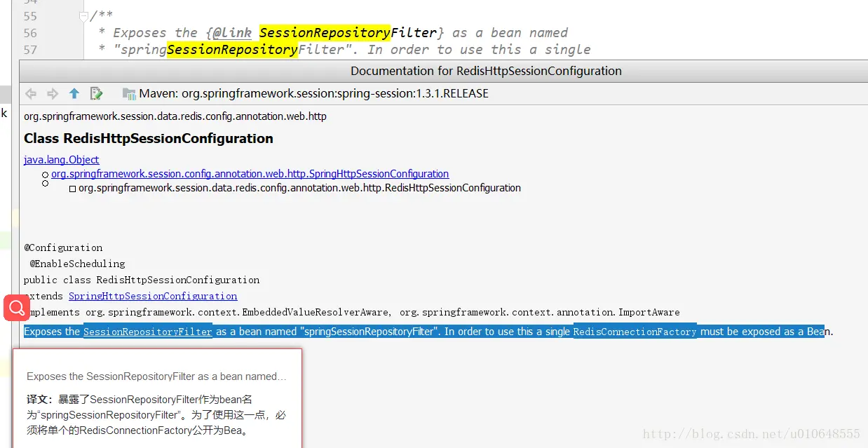Follow the RedisConnectionFactory link in description
This screenshot has width=868, height=448.
click(635, 332)
